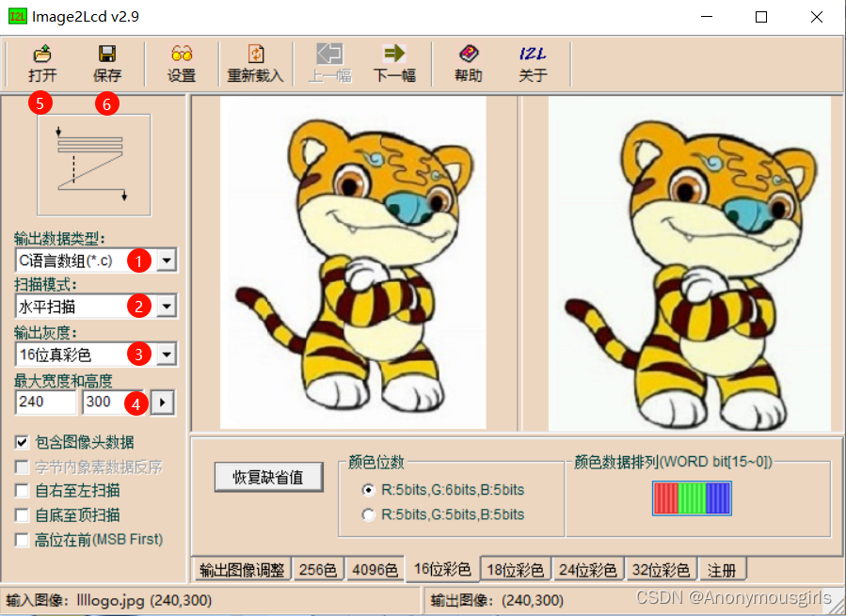Enable 自右至左扫描 checkbox
Screen dimensions: 846x616
point(22,490)
